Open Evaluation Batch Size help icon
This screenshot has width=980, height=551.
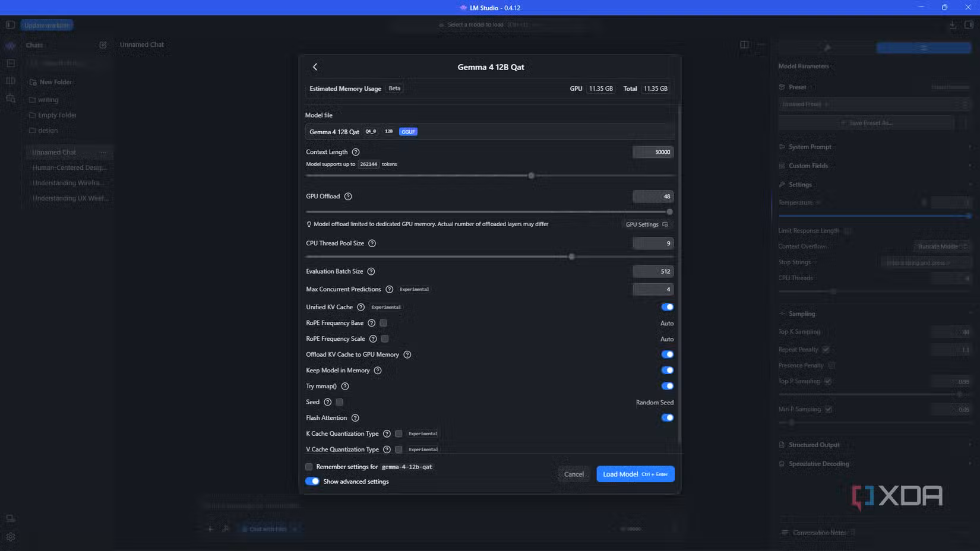pyautogui.click(x=371, y=271)
